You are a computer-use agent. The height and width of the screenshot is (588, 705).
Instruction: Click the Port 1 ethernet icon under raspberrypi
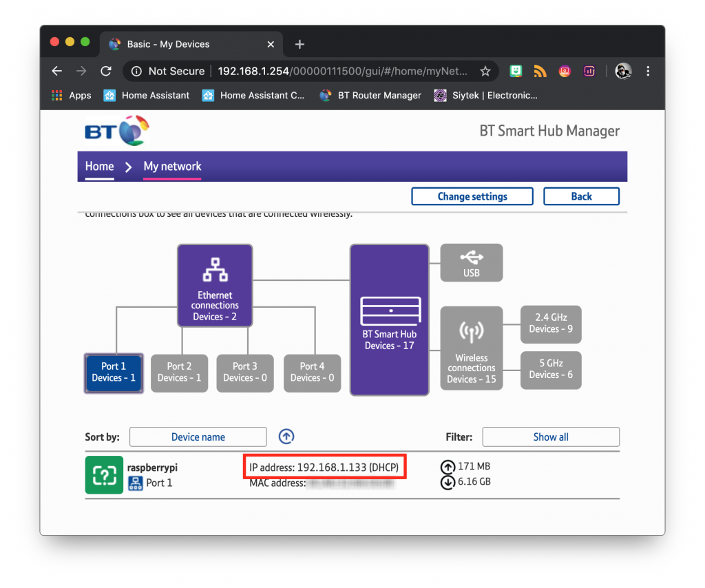[136, 483]
